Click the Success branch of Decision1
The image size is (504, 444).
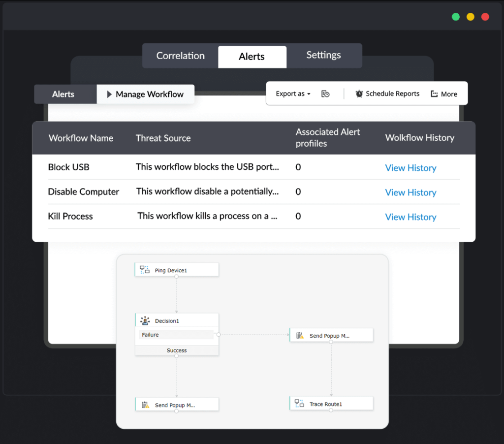(176, 350)
